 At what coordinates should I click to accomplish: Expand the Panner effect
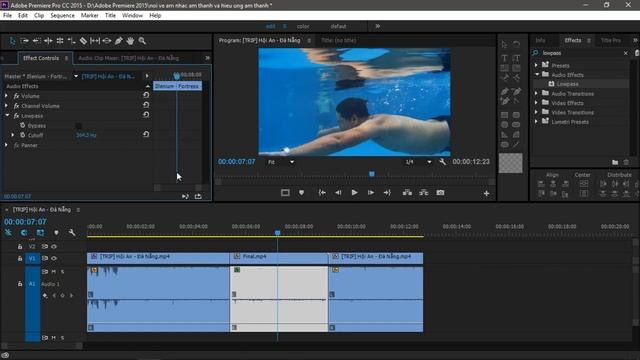(x=6, y=145)
